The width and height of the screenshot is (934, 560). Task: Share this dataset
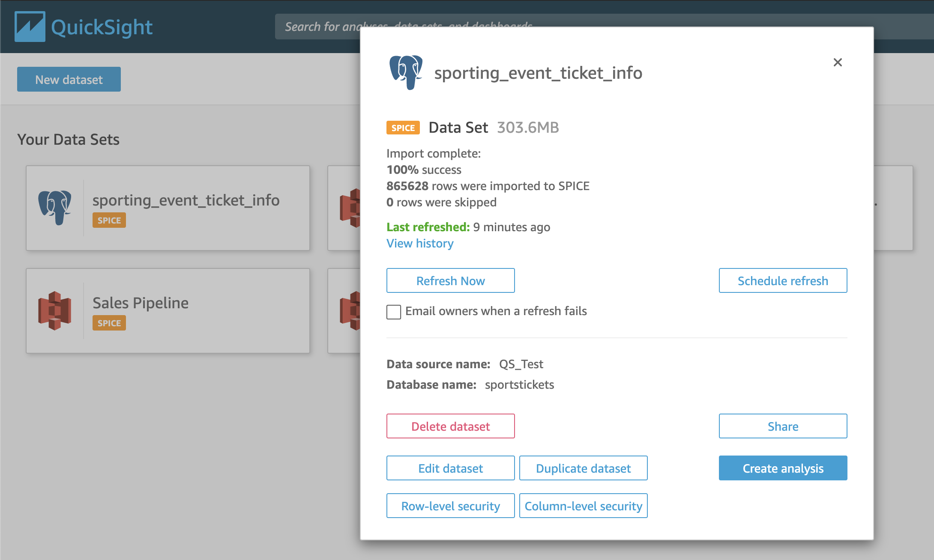click(x=783, y=426)
